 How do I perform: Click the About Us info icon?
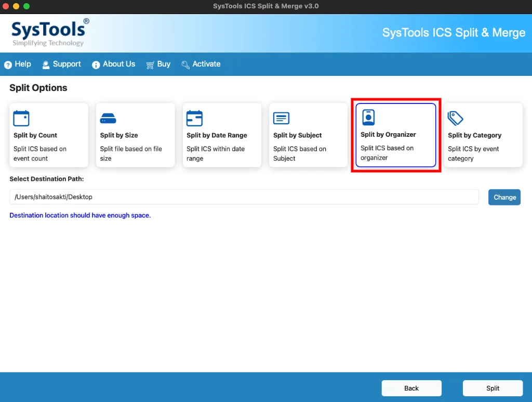(96, 64)
